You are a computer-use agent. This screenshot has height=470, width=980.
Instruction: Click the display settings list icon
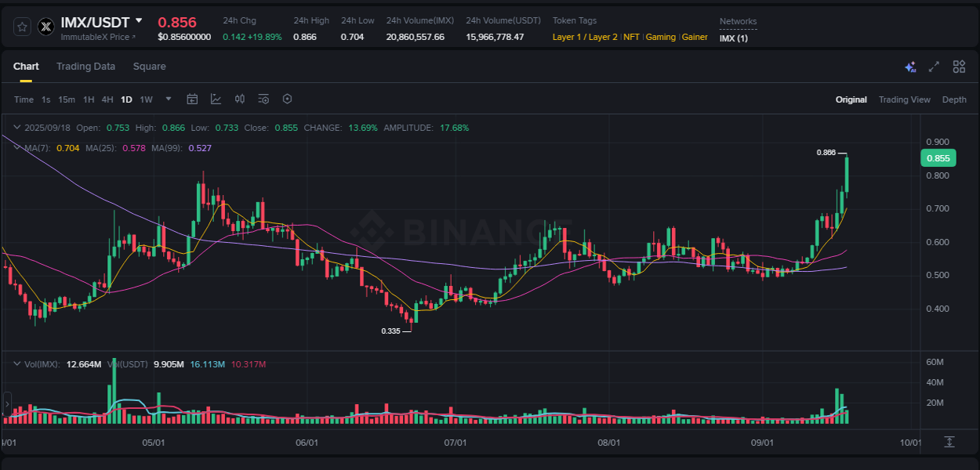[x=263, y=99]
